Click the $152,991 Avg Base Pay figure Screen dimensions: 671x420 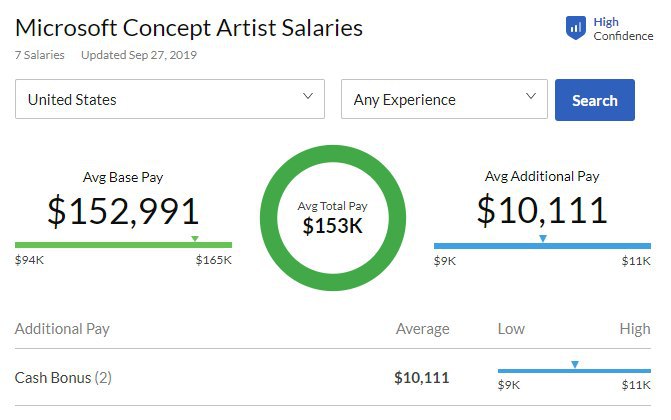[123, 211]
